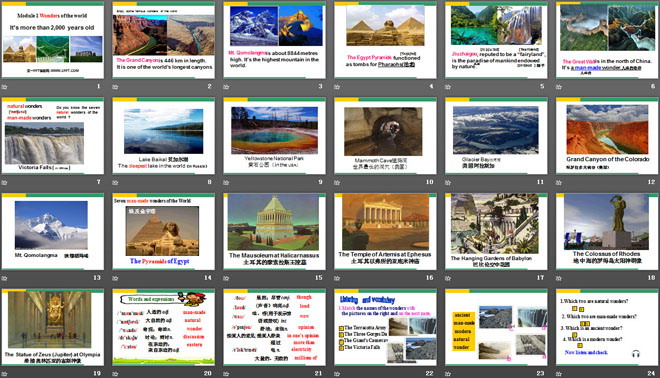This screenshot has height=378, width=660.
Task: Select the Hanging Gardens of Babylon slide
Action: [496, 231]
